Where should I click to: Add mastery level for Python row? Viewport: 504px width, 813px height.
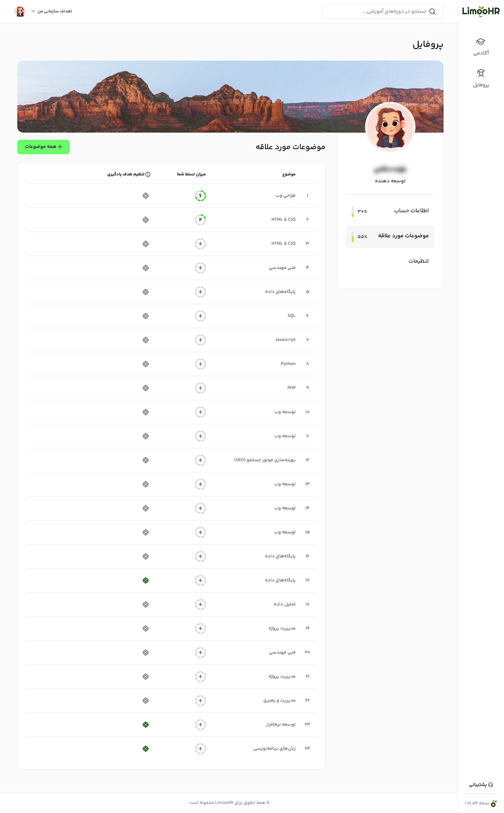pyautogui.click(x=200, y=364)
